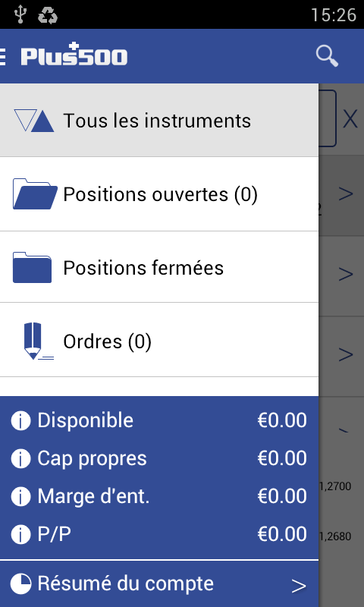Open search with the magnifier icon

327,56
